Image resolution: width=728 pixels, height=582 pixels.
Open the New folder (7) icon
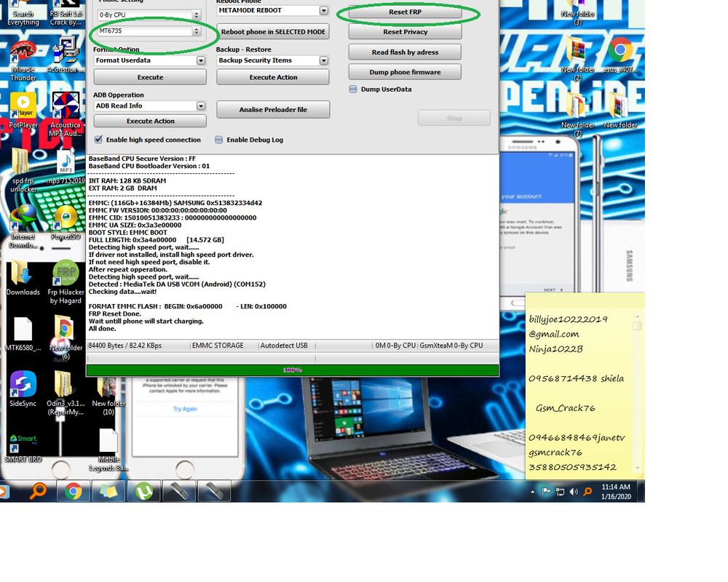[x=577, y=114]
